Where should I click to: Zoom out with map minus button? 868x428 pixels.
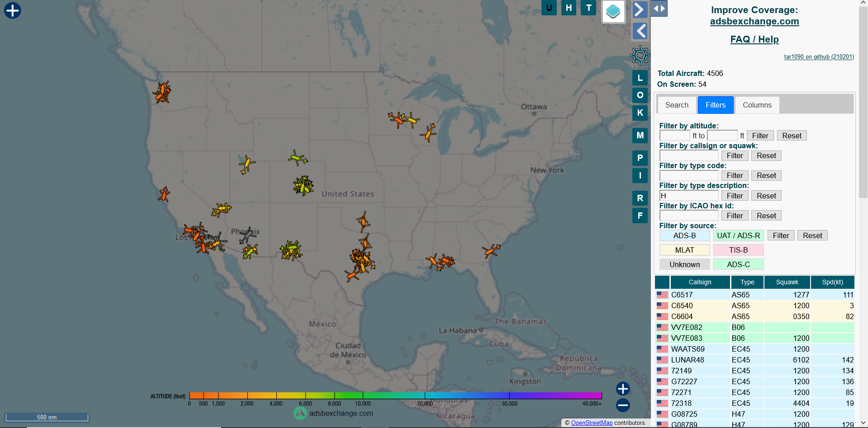[623, 405]
